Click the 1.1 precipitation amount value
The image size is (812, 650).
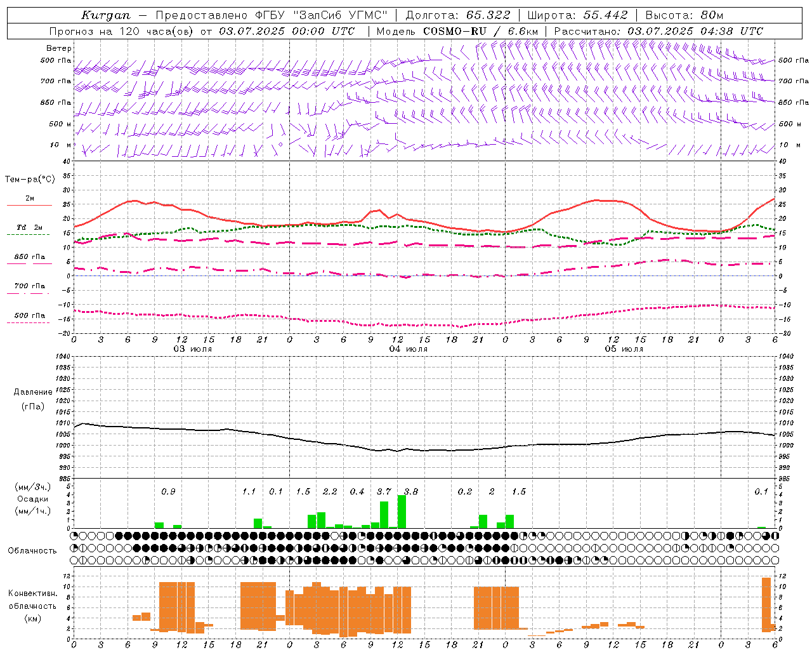(x=249, y=492)
